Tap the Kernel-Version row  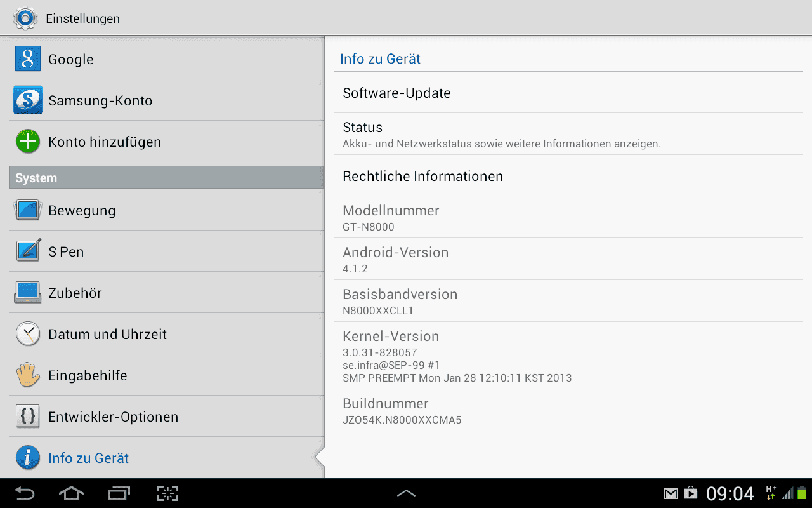(x=568, y=356)
